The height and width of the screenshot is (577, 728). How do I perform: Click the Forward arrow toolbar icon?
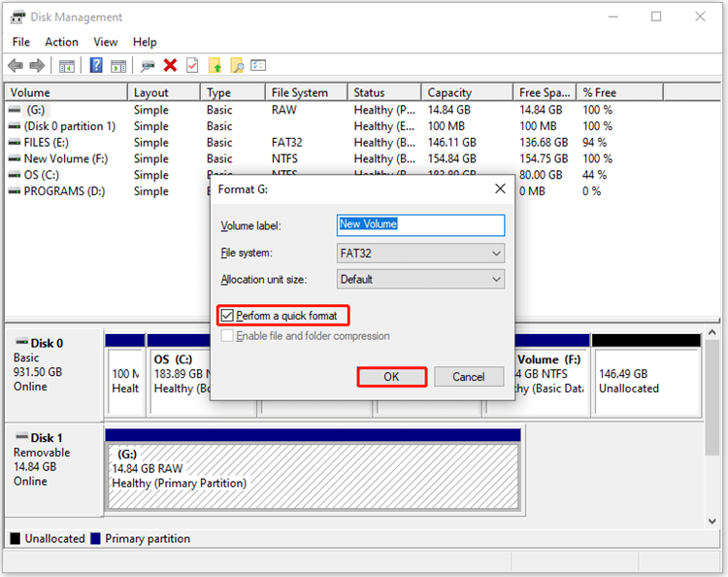37,65
